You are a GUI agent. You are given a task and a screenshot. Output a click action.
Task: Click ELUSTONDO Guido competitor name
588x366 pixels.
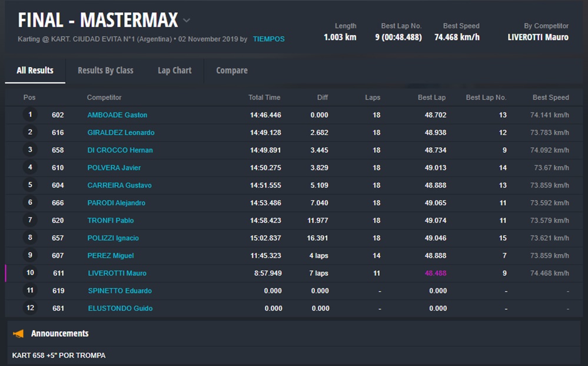click(x=119, y=308)
